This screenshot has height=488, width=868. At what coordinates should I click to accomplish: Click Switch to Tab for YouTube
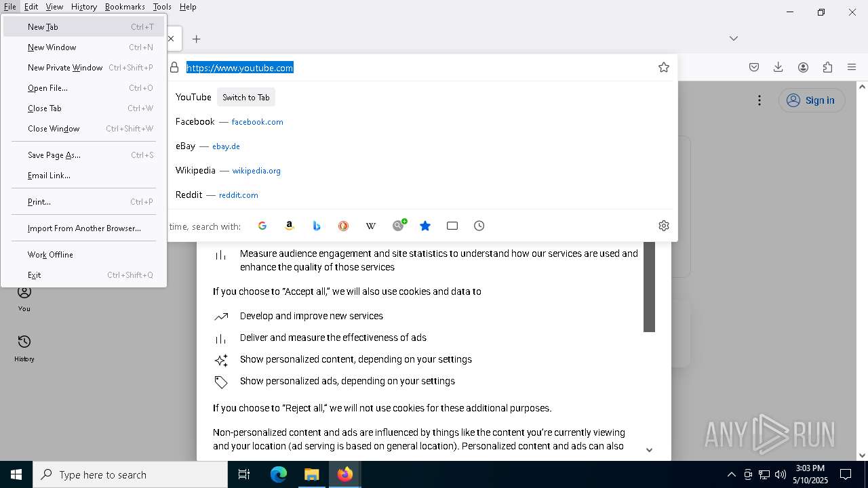tap(246, 98)
